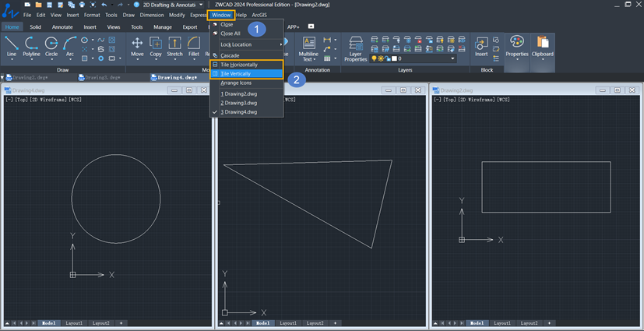Click the blue Help icon in quick access

[136, 5]
